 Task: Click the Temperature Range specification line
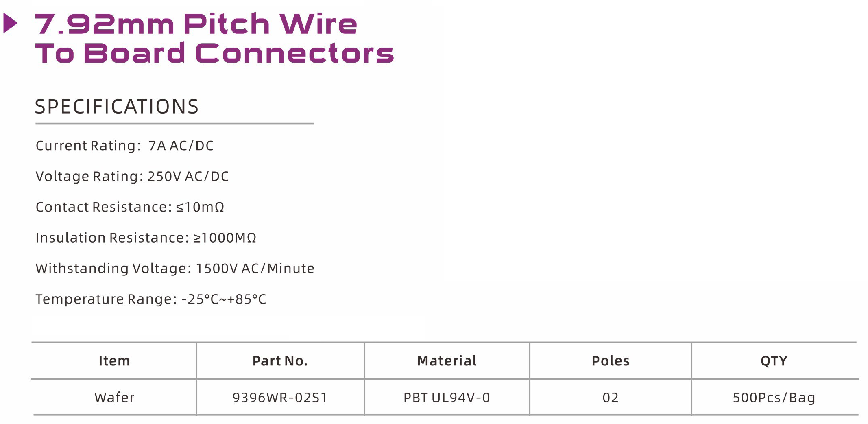click(x=150, y=299)
